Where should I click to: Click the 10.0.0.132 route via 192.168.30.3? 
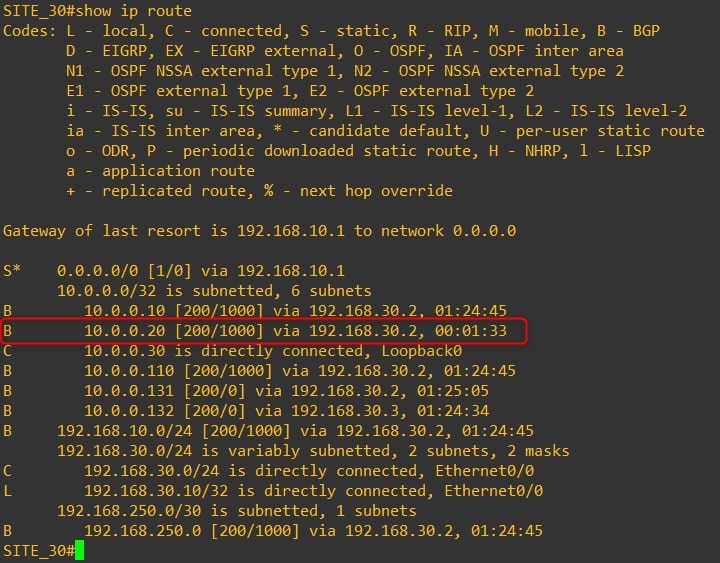point(246,411)
